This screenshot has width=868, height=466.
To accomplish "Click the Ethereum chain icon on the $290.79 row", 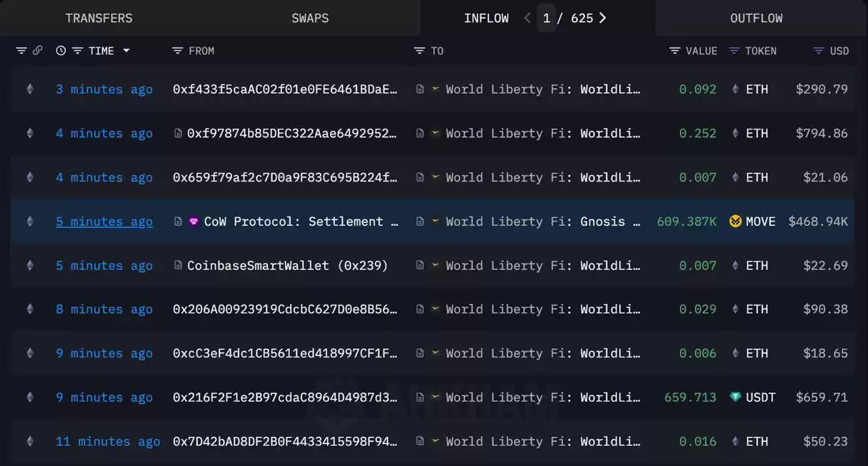I will coord(30,89).
